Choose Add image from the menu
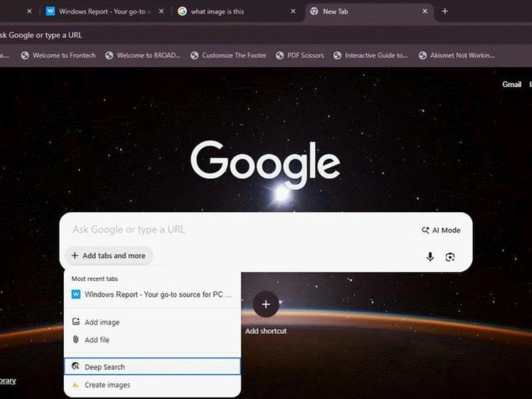Screen dimensions: 532x399 coord(152,322)
